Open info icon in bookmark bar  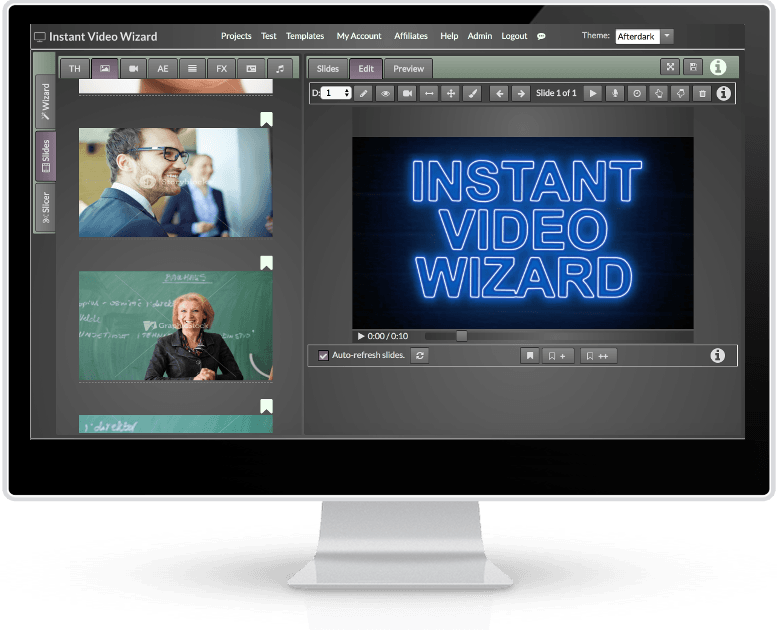tap(718, 355)
